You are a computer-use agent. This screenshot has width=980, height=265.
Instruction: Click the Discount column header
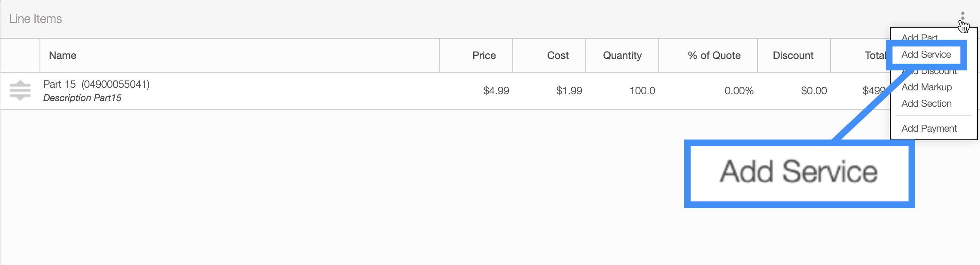[793, 55]
